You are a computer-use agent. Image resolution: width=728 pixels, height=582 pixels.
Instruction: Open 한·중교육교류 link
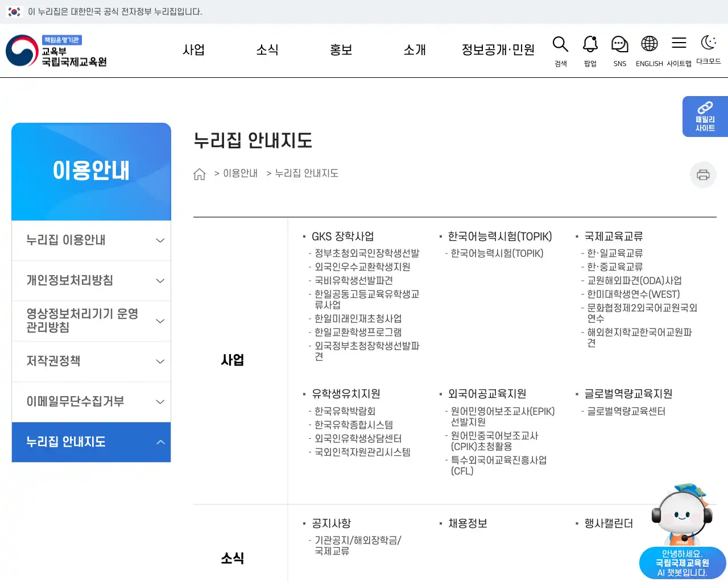[615, 267]
